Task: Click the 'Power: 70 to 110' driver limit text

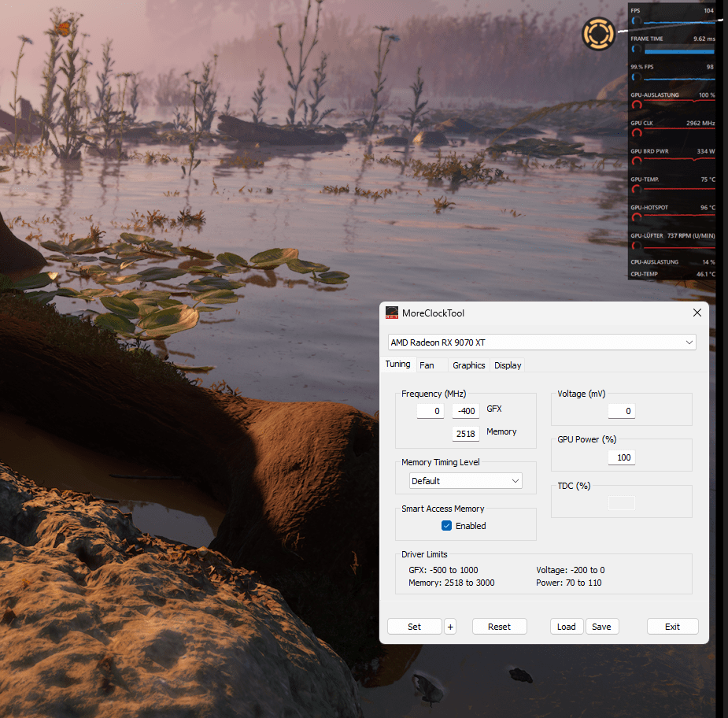Action: pos(569,583)
